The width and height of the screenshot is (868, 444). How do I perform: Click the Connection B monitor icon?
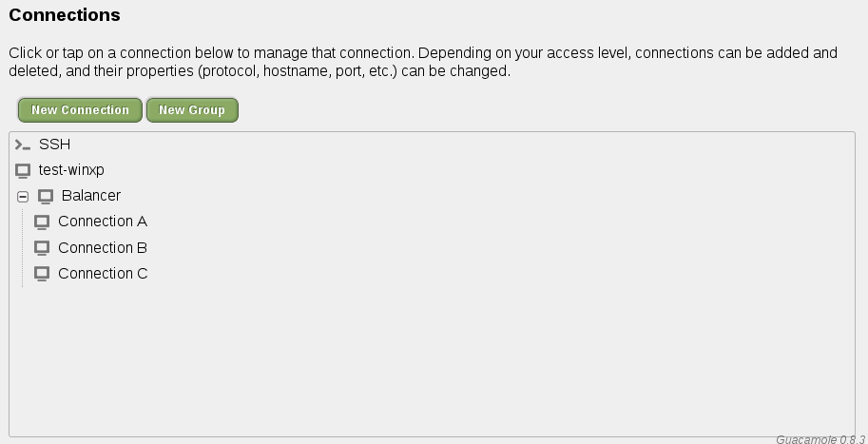(42, 247)
